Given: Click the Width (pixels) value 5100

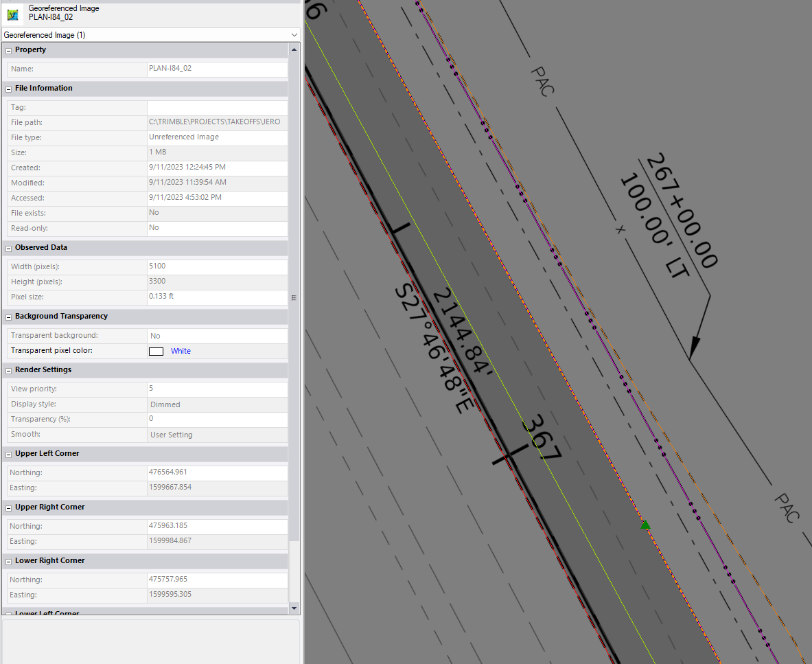Looking at the screenshot, I should [218, 266].
